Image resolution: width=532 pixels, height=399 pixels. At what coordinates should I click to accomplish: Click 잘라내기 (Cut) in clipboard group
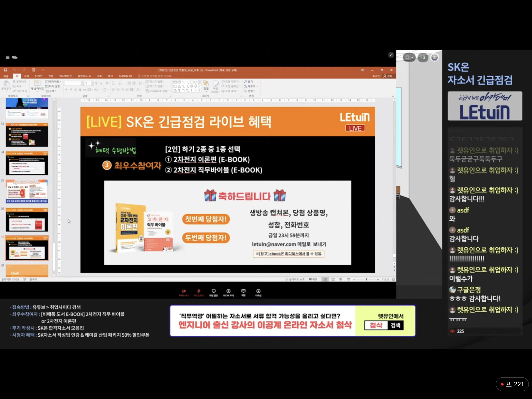point(20,82)
